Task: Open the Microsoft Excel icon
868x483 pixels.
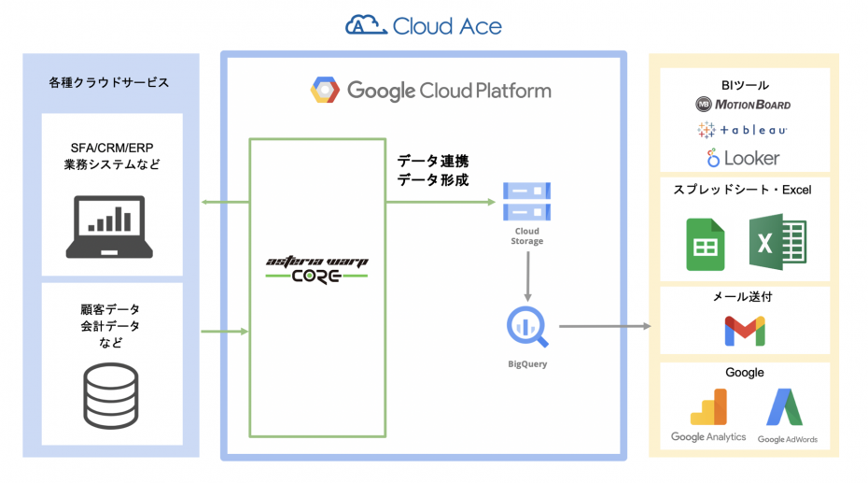Action: click(x=777, y=242)
